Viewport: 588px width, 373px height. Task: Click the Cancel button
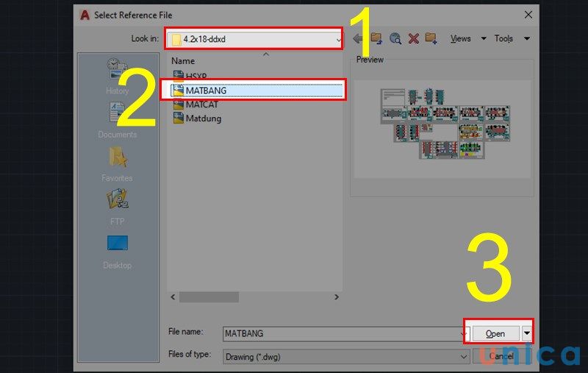point(501,356)
